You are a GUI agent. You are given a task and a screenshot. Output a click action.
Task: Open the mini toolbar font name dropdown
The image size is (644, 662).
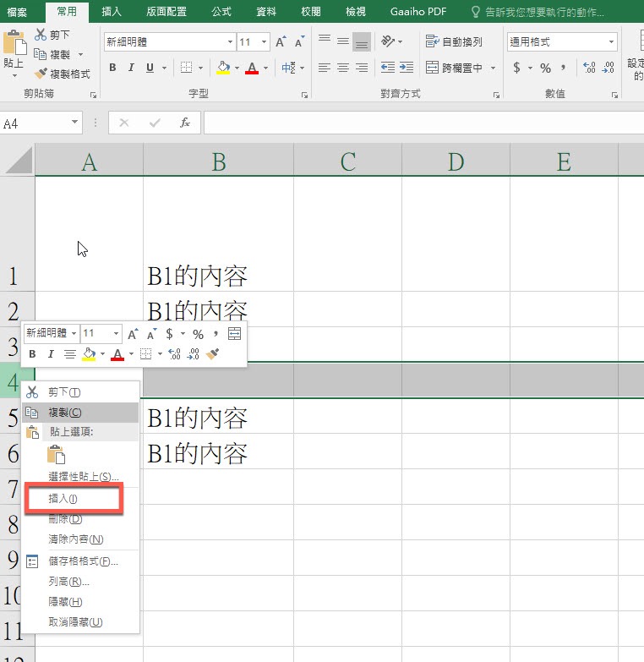tap(74, 333)
